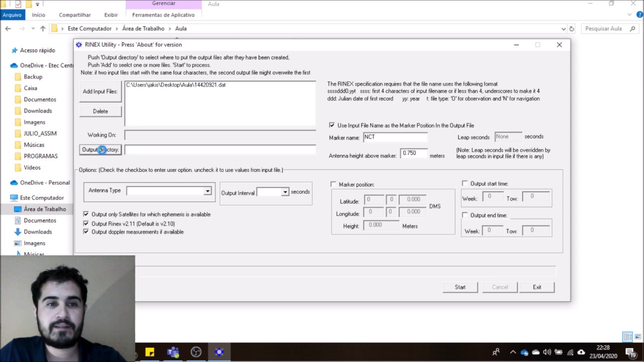Open the Caixa folder in the sidebar
Viewport: 644px width, 362px height.
coord(31,88)
